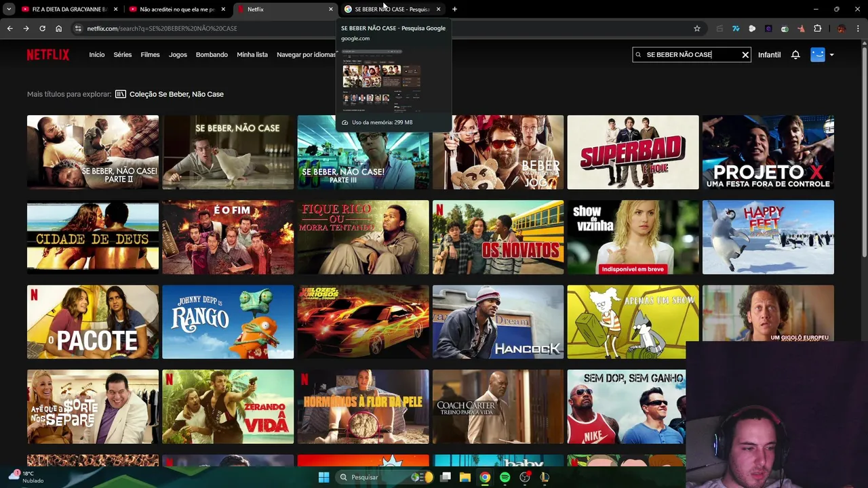Screen dimensions: 868x488
Task: Open Happy Feet thumbnail
Action: coord(768,237)
